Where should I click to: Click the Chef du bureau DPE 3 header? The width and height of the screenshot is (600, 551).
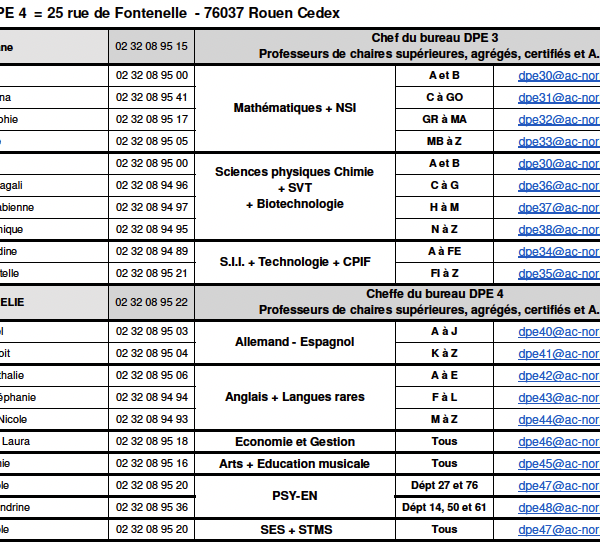[398, 46]
